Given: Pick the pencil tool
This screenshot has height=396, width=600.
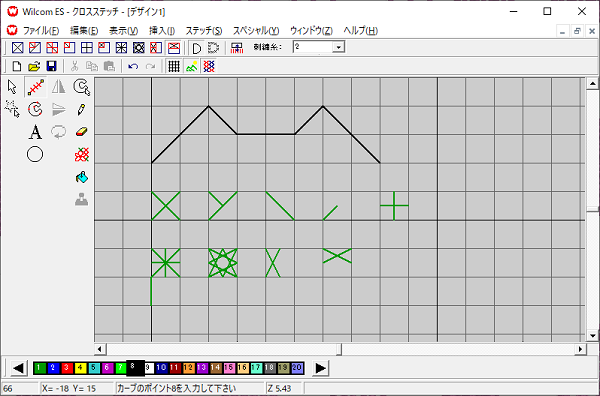Looking at the screenshot, I should click(81, 109).
